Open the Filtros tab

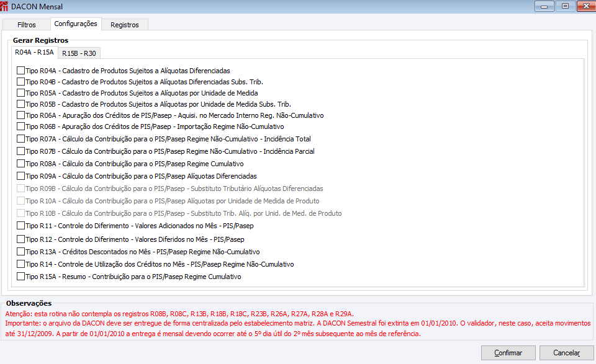27,25
